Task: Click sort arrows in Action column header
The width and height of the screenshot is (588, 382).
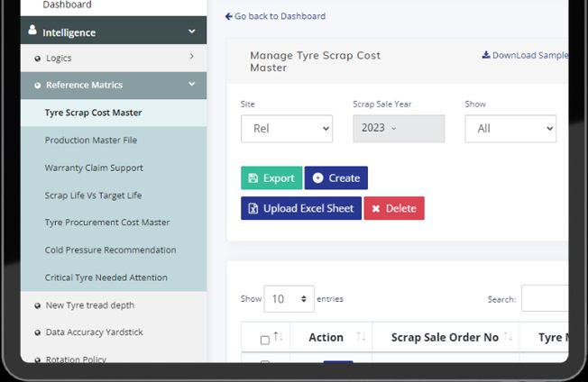Action: (361, 338)
